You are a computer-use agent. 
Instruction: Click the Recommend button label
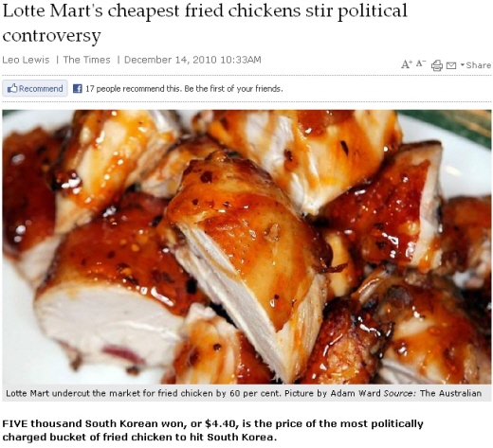(x=41, y=89)
